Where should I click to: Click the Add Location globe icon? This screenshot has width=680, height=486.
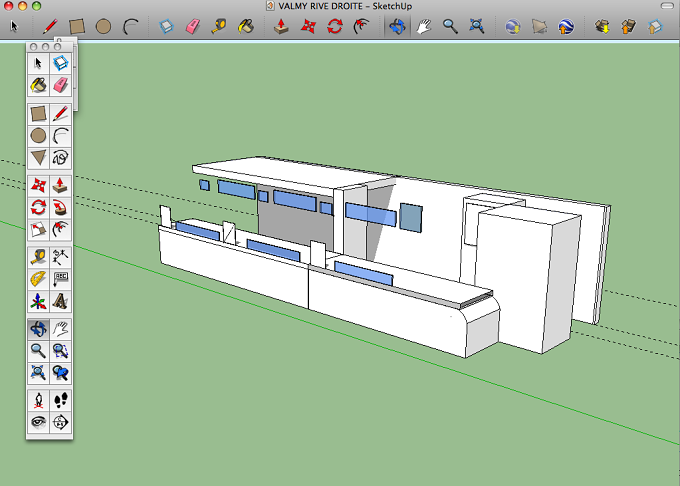click(x=513, y=26)
